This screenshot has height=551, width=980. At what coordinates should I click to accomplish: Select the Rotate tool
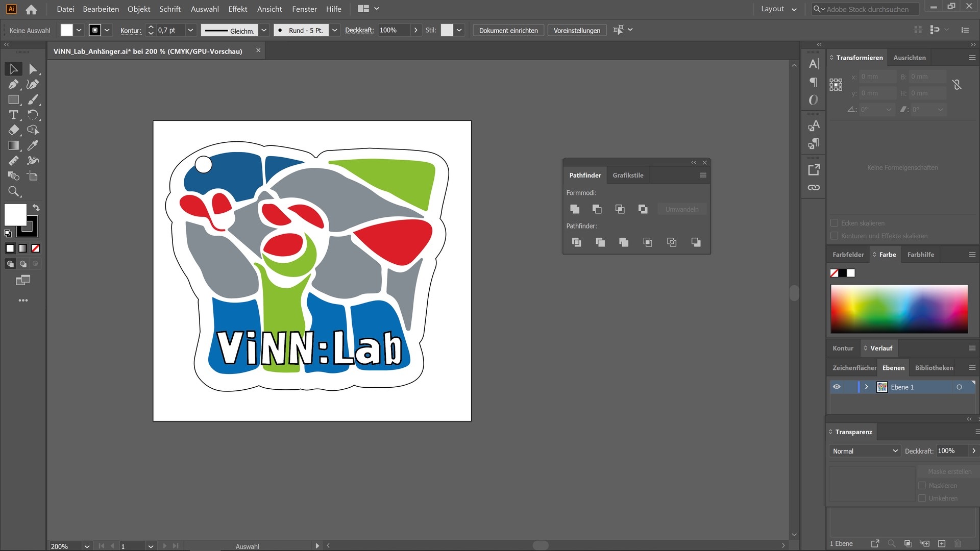coord(33,115)
